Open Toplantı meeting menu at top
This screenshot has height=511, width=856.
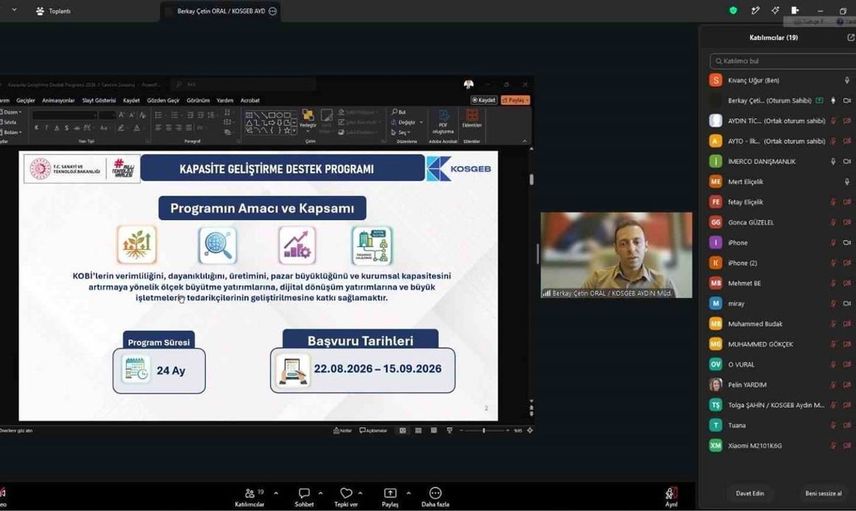pyautogui.click(x=54, y=11)
